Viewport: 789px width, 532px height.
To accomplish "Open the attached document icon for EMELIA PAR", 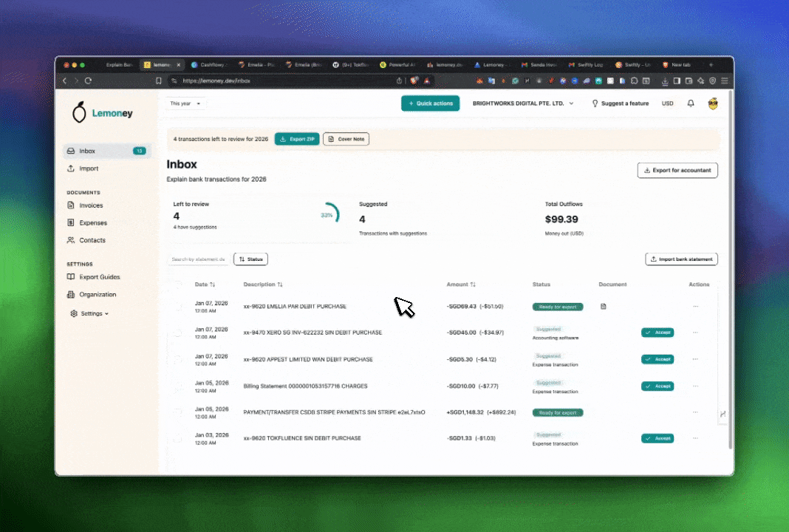I will (x=604, y=307).
